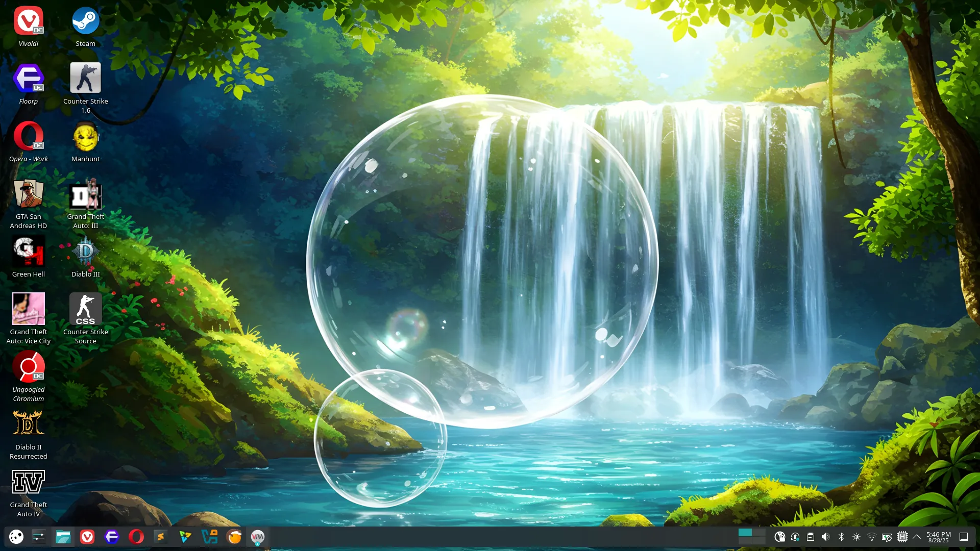Open the KDE application launcher menu
The width and height of the screenshot is (980, 551).
[16, 537]
